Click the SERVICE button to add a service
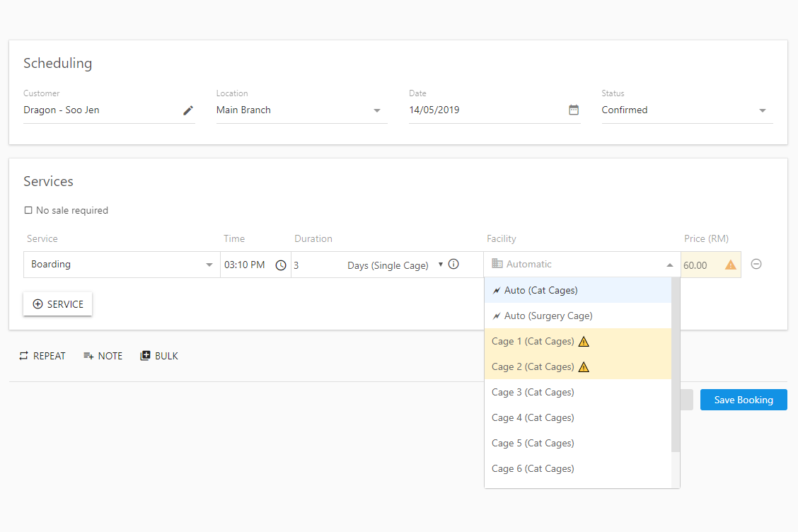This screenshot has width=798, height=532. (57, 303)
